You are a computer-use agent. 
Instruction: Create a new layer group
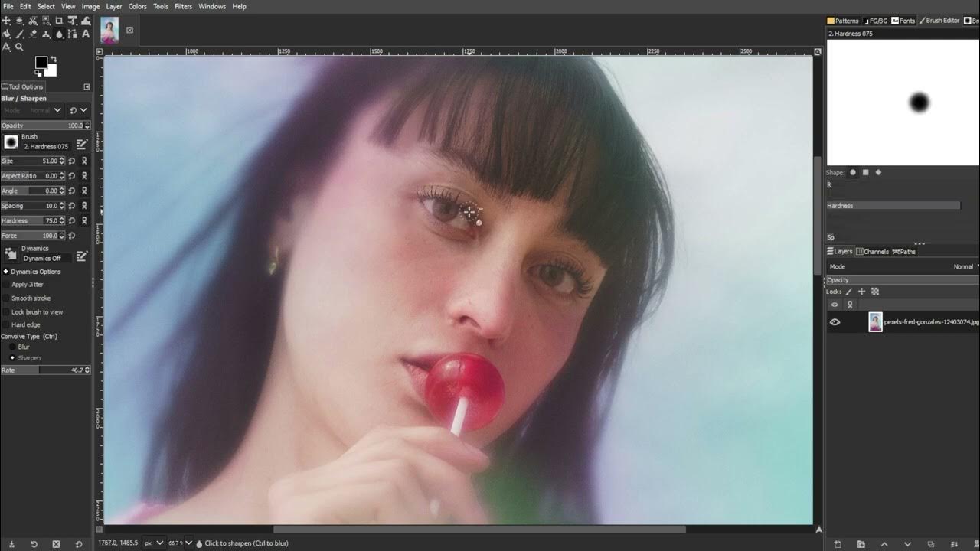coord(861,544)
